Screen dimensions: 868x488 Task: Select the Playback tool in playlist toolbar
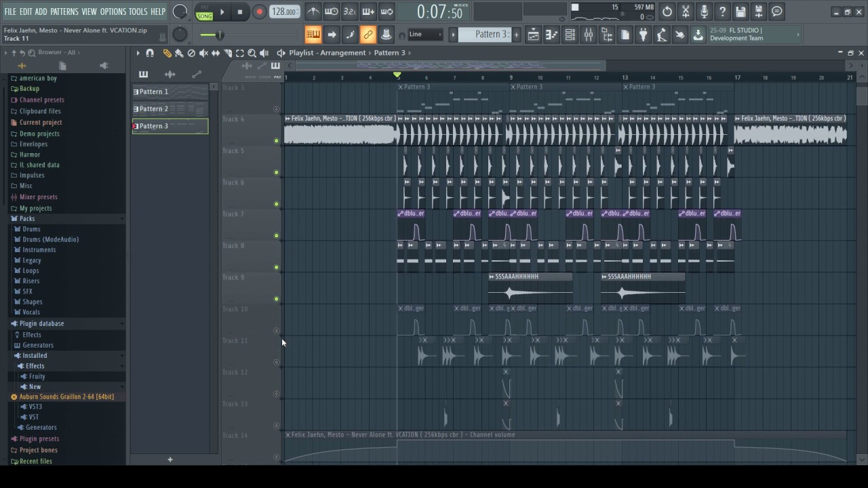point(264,53)
